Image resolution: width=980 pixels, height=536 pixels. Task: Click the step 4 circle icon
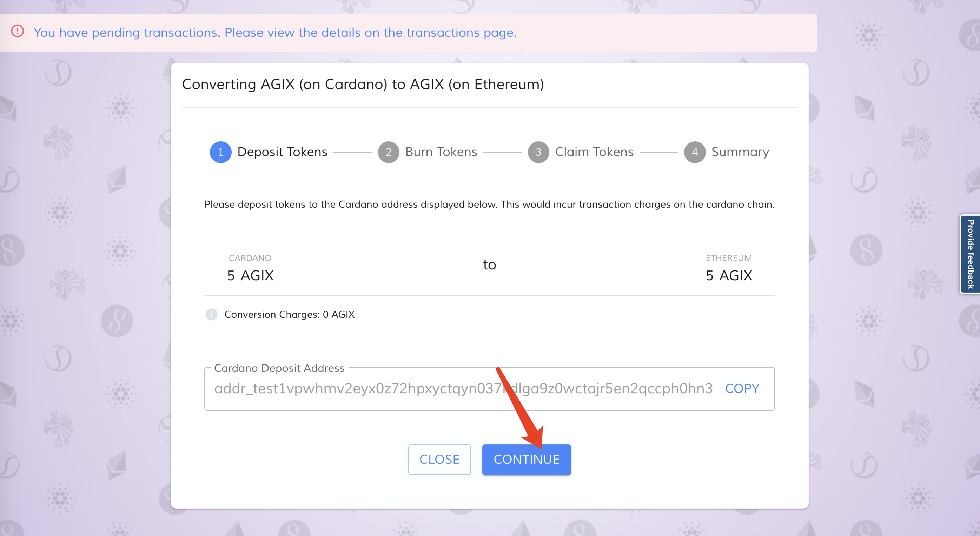695,152
